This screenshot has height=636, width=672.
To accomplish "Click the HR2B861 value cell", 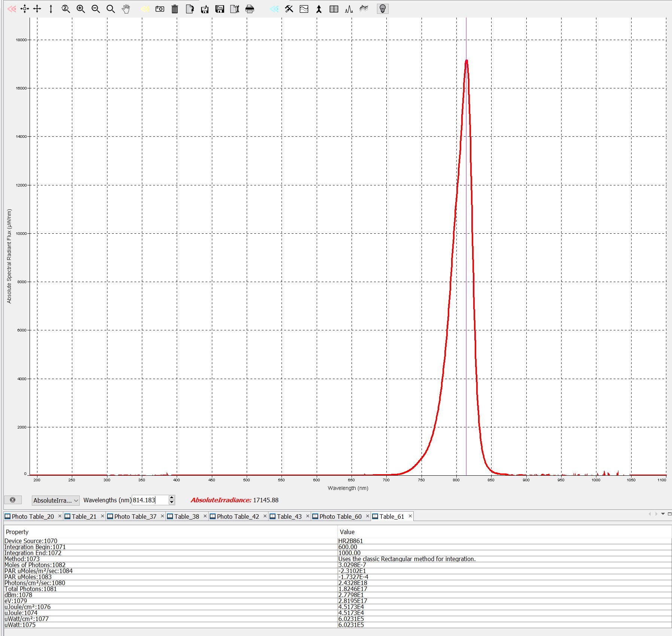I will click(504, 541).
